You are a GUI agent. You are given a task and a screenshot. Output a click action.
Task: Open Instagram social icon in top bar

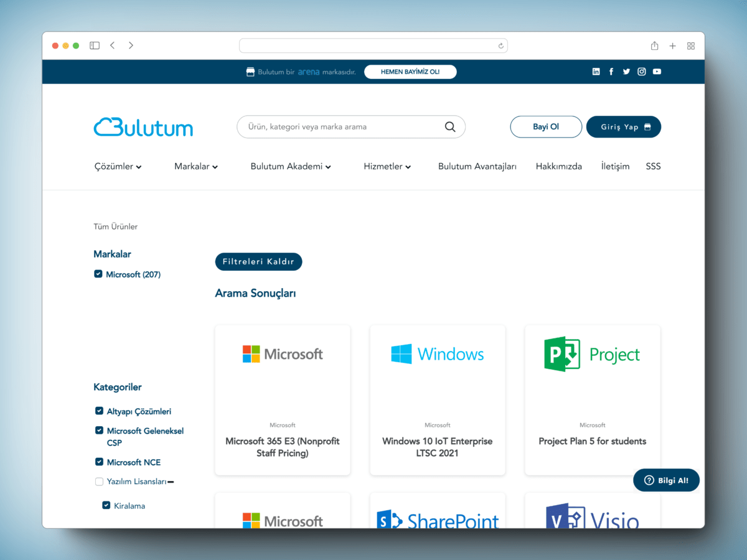tap(642, 72)
